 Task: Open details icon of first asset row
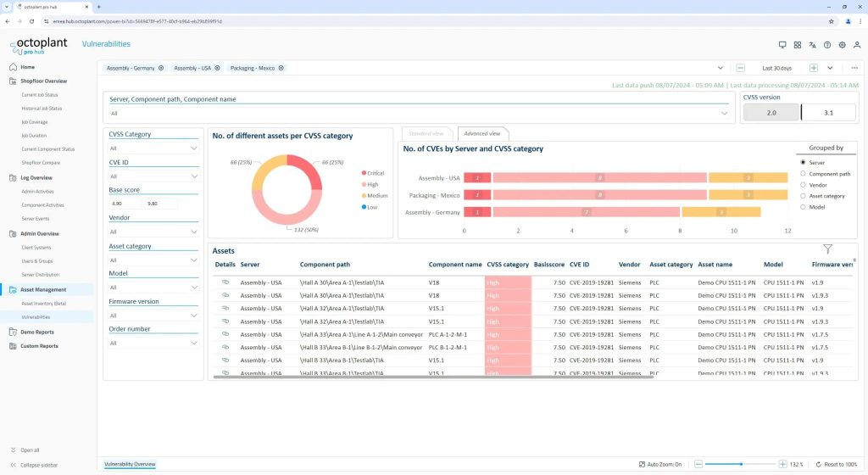225,282
